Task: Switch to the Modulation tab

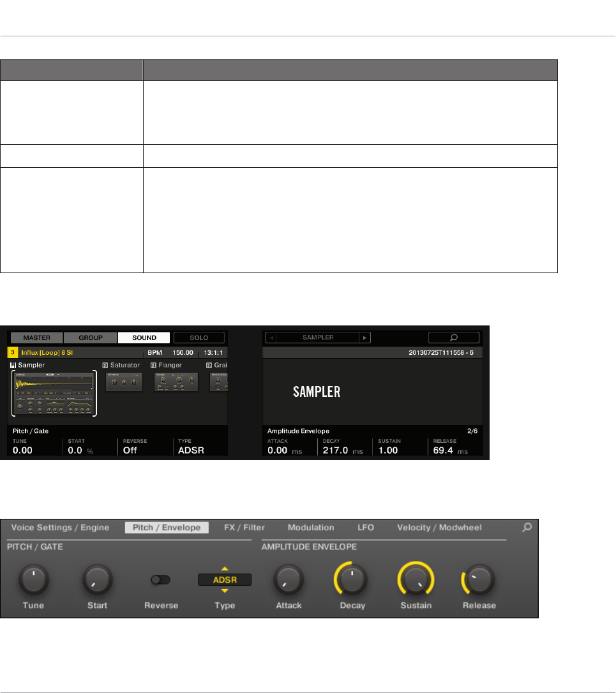Action: (311, 528)
